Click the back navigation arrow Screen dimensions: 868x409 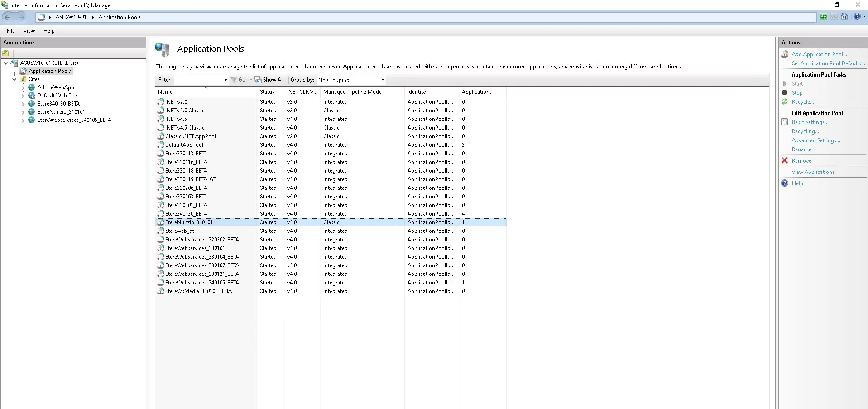[7, 17]
